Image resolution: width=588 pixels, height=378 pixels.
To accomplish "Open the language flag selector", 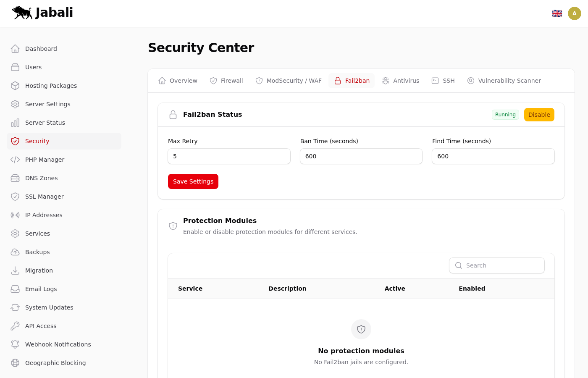I will coord(557,13).
